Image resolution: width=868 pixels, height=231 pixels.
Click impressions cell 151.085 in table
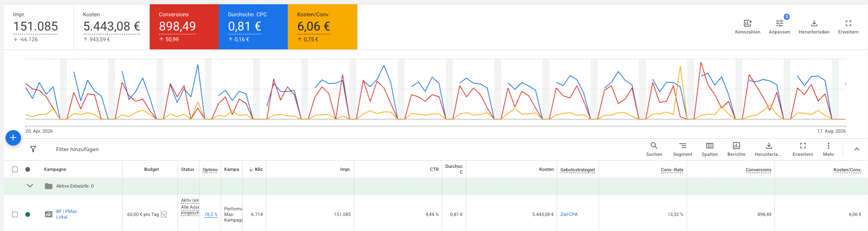(x=342, y=214)
